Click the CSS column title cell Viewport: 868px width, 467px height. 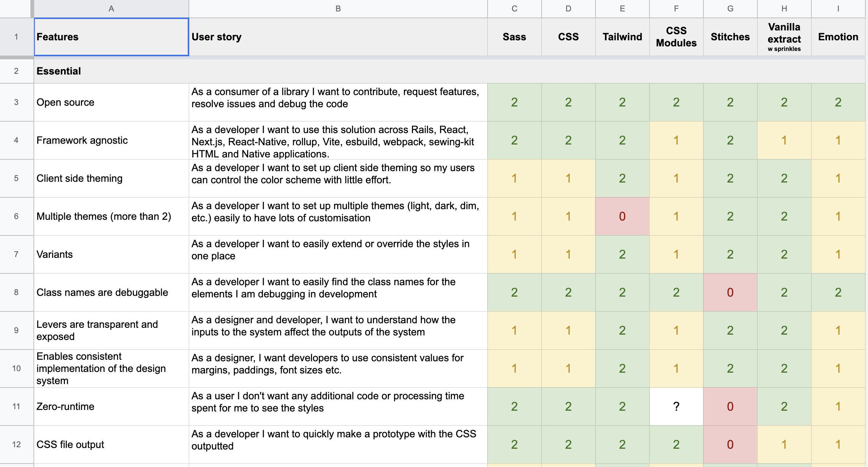point(569,37)
